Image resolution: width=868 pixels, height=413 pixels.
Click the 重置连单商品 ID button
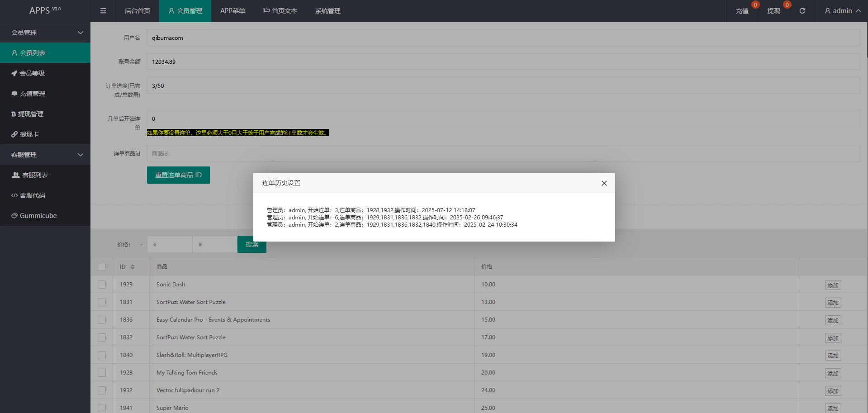click(178, 175)
